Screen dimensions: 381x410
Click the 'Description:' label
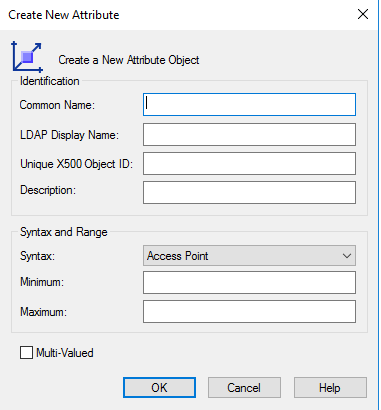[48, 190]
